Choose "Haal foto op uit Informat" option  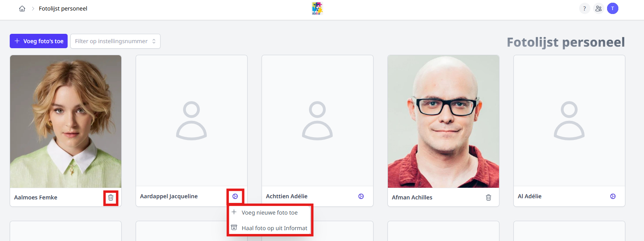274,228
